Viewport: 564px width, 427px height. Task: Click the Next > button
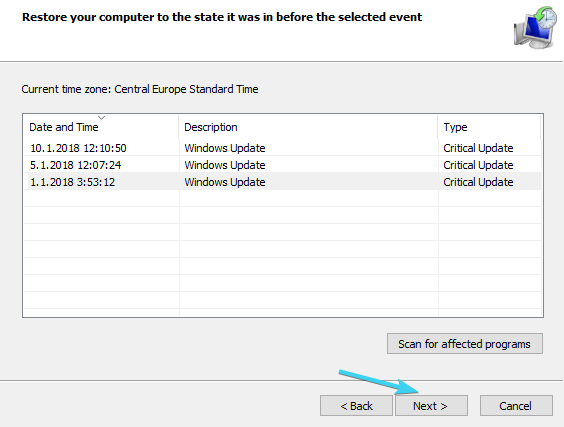[431, 406]
